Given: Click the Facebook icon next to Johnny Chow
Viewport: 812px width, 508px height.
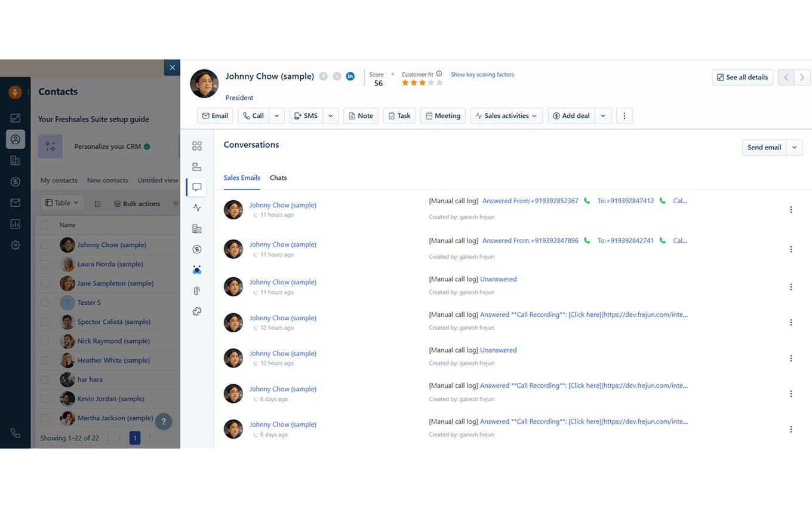Looking at the screenshot, I should [323, 76].
